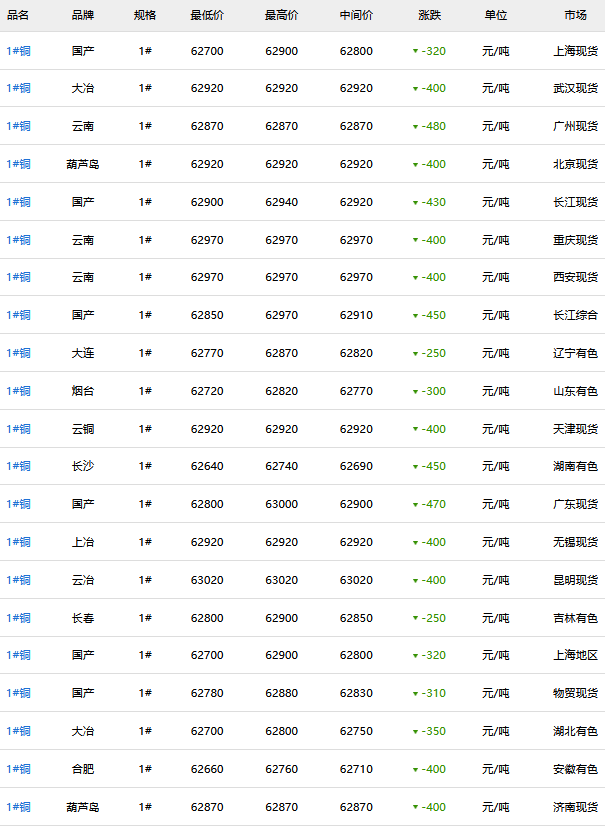This screenshot has height=834, width=605.
Task: Click the down triangle icon beside -470
Action: pyautogui.click(x=415, y=505)
